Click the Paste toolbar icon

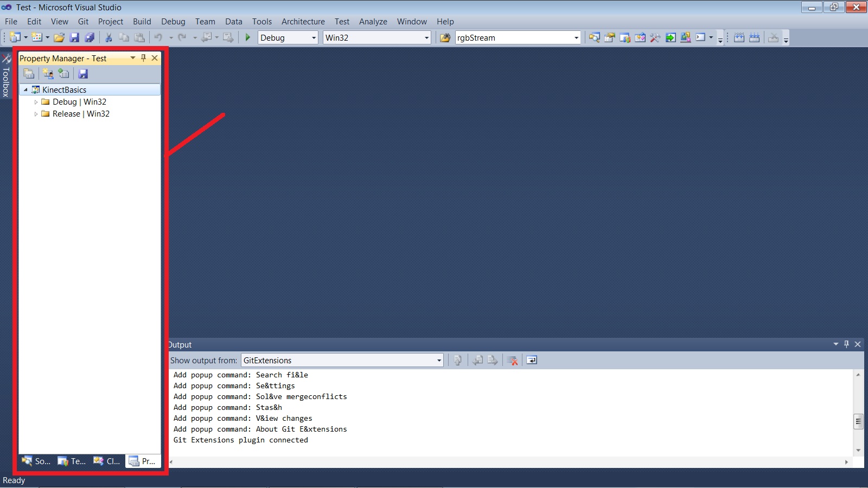pos(139,37)
